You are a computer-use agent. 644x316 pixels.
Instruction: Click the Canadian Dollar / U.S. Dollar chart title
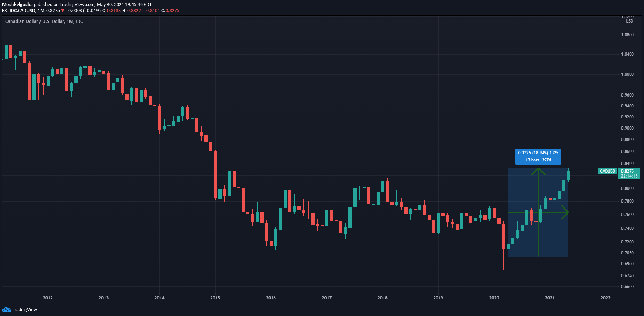(44, 21)
